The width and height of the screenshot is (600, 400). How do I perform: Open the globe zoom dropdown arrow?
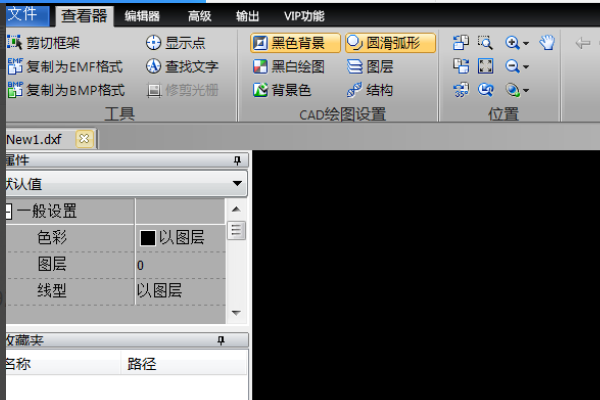[x=526, y=91]
